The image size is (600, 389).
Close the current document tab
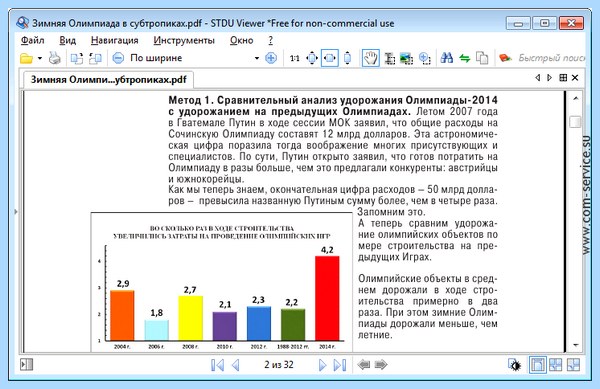point(575,78)
